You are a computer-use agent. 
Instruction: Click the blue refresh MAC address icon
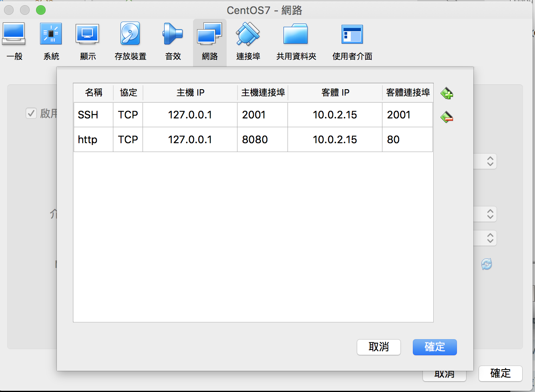[487, 264]
